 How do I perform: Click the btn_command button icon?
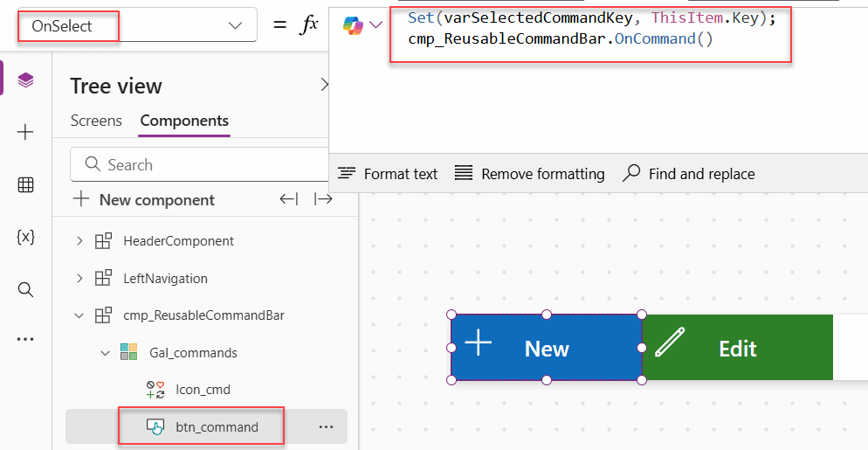(x=155, y=427)
